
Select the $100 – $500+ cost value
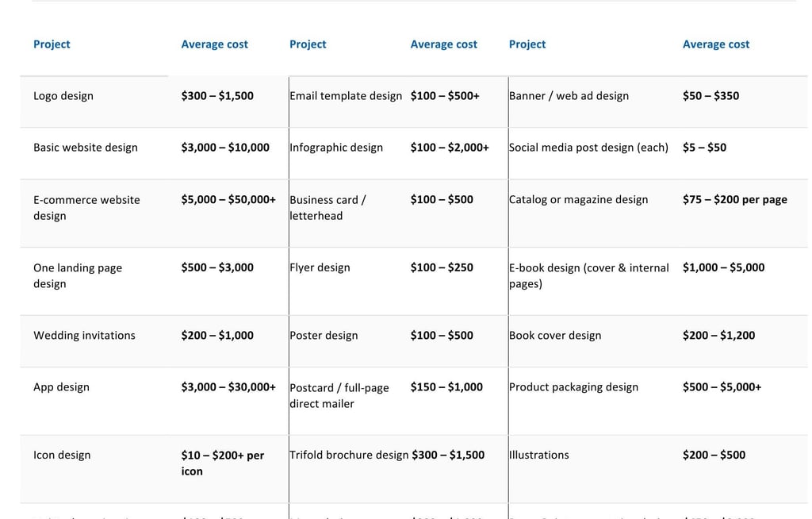(445, 96)
